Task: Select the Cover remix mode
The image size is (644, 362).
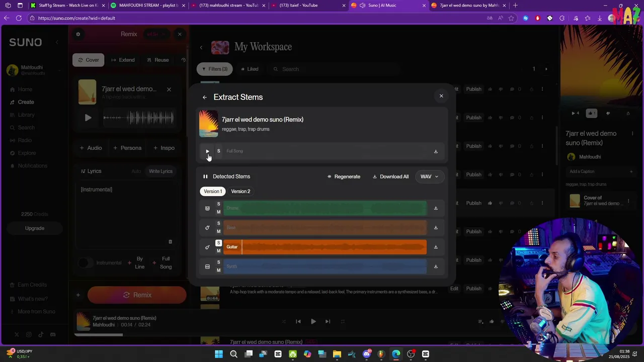Action: [88, 60]
